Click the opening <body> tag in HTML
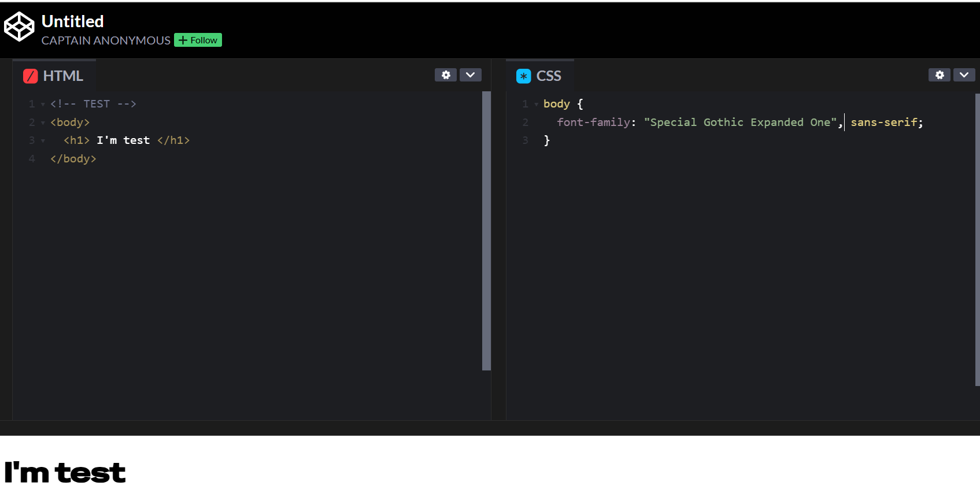 70,123
